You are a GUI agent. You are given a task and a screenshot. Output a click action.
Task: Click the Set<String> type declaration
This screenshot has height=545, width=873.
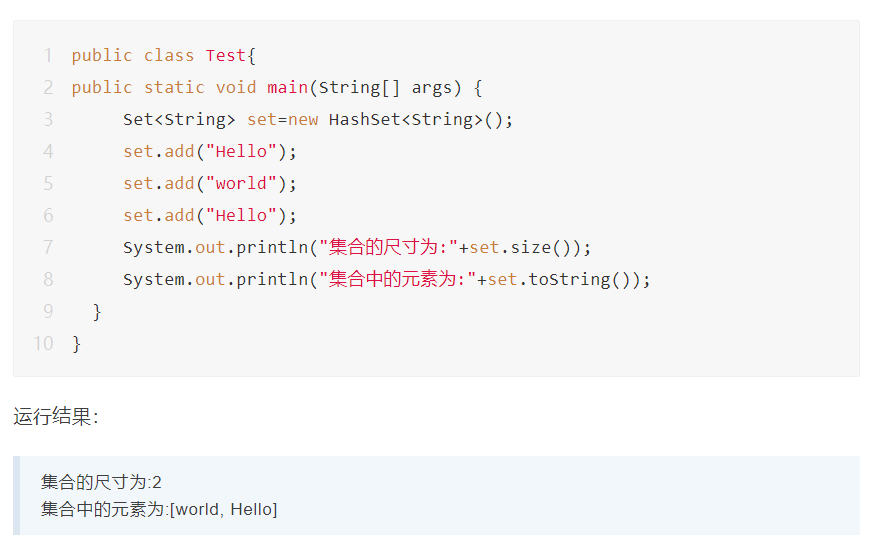coord(179,120)
